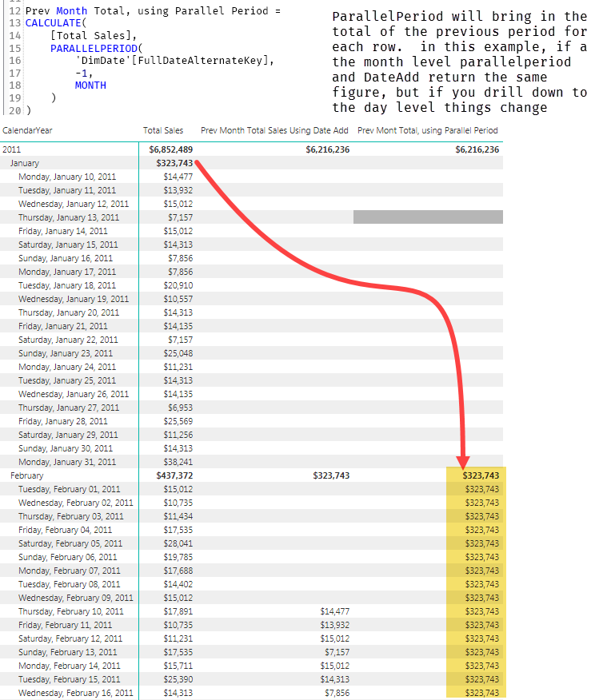The height and width of the screenshot is (700, 611).
Task: Click the row Saturday, February 12, 2011
Action: click(251, 638)
